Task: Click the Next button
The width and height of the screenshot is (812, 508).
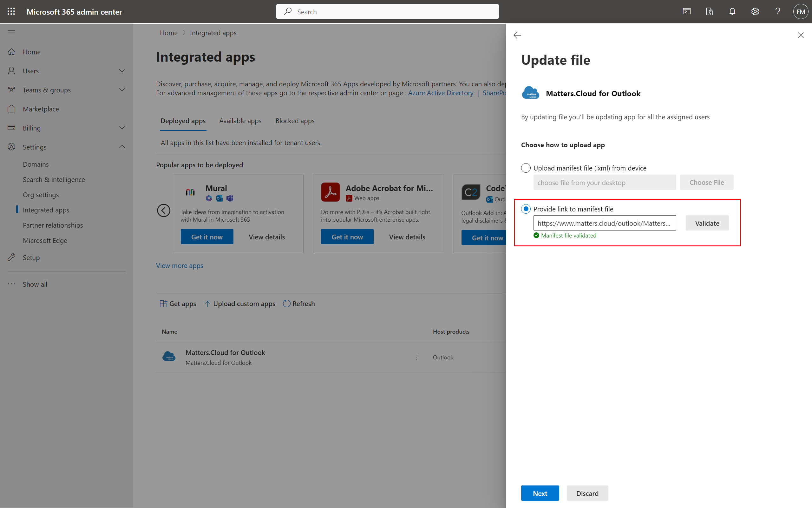Action: pyautogui.click(x=540, y=493)
